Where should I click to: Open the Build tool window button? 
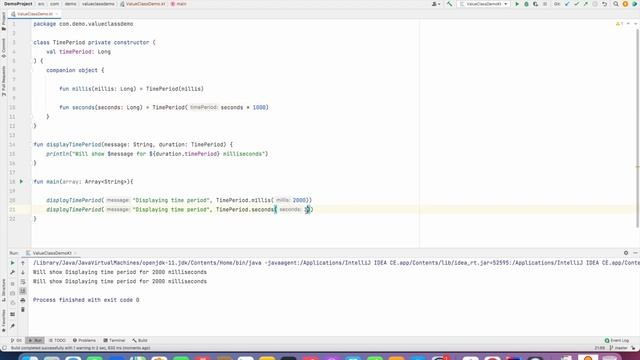[x=140, y=340]
